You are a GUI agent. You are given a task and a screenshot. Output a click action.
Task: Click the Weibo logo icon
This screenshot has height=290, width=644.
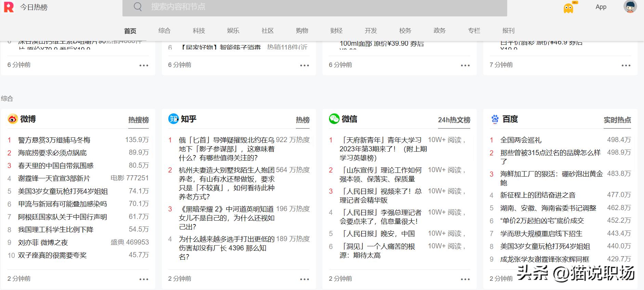tap(13, 119)
